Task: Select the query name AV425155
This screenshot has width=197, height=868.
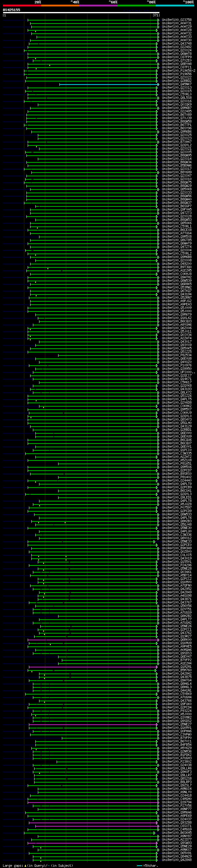Action: click(x=11, y=10)
